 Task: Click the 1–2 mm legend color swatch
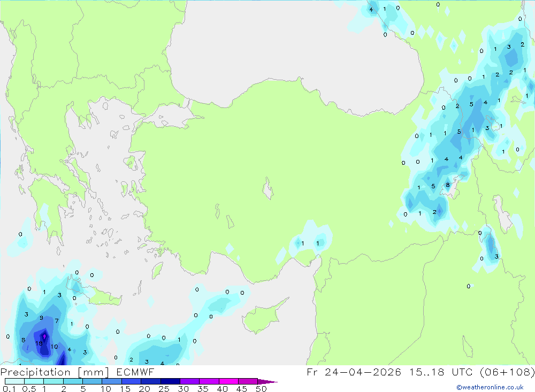pyautogui.click(x=53, y=381)
